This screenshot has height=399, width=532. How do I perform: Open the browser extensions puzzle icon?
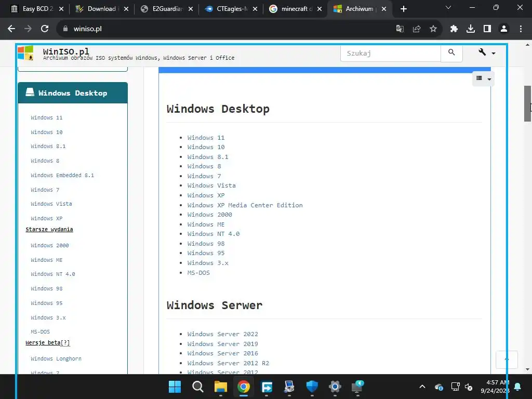[454, 29]
